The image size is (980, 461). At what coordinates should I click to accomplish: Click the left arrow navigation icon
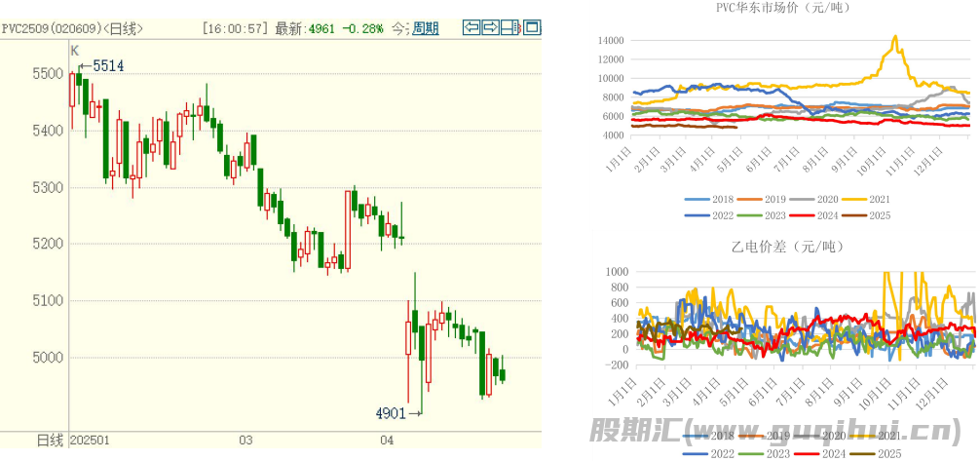[x=471, y=27]
